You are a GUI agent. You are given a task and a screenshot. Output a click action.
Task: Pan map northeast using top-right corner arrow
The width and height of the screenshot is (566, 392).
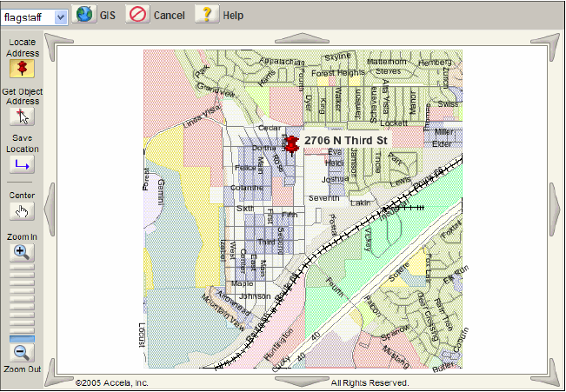[549, 41]
